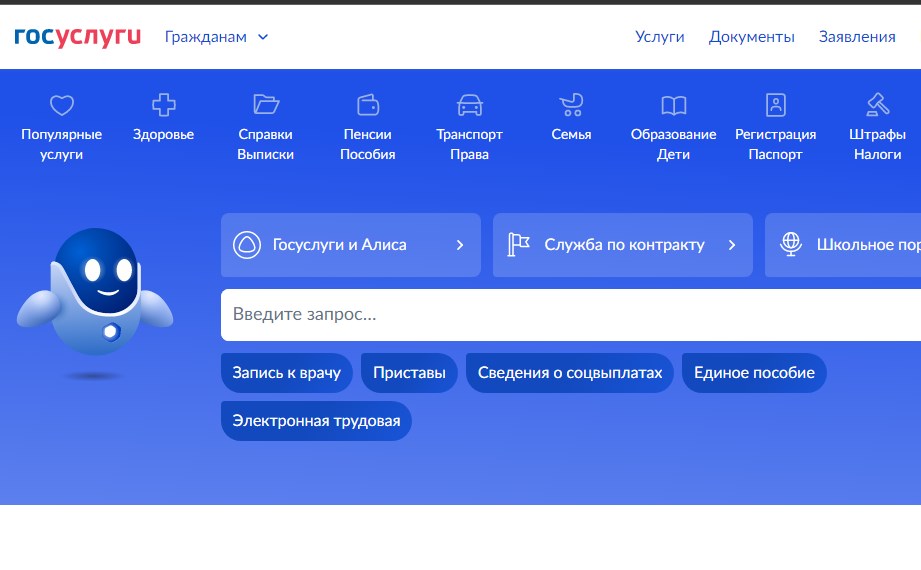Click the folder icon for Справки Выписки

(265, 105)
